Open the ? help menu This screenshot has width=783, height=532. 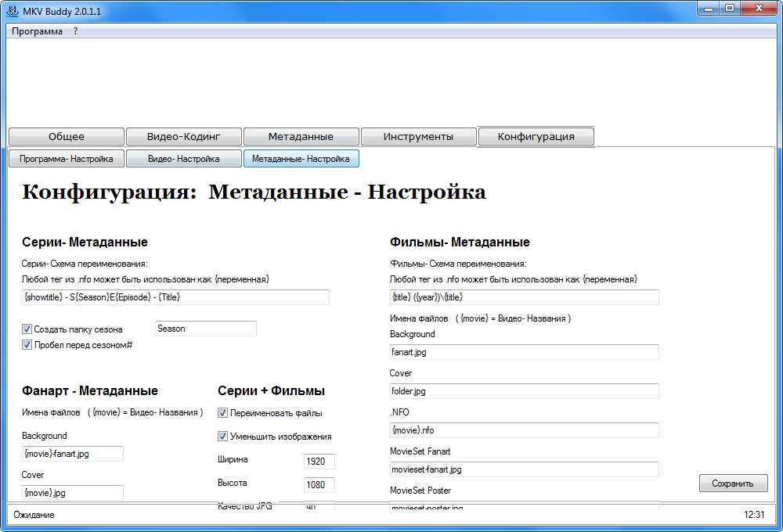tap(75, 31)
